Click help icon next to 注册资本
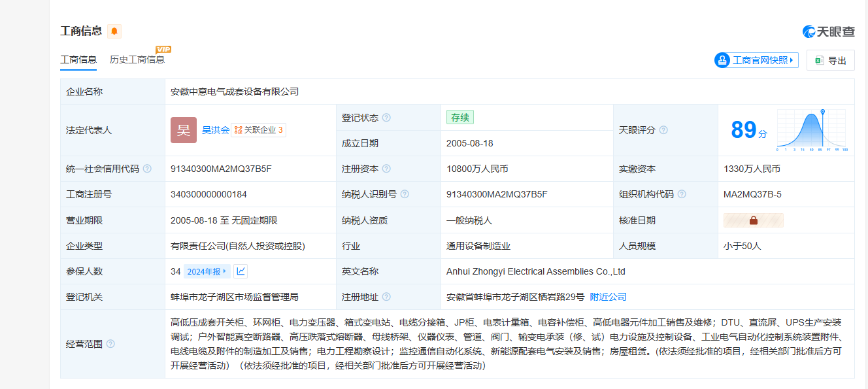The width and height of the screenshot is (868, 389). coord(386,169)
